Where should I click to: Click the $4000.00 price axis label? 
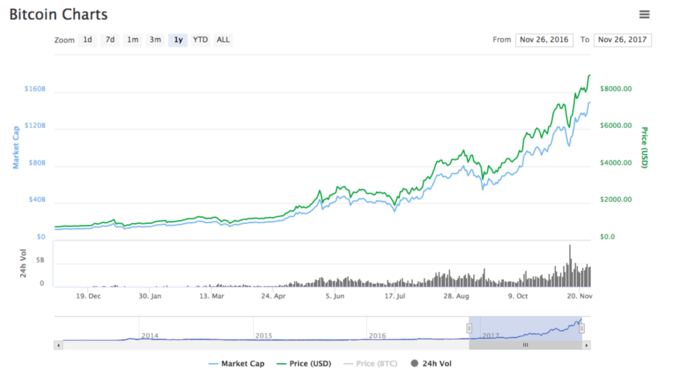tap(616, 163)
